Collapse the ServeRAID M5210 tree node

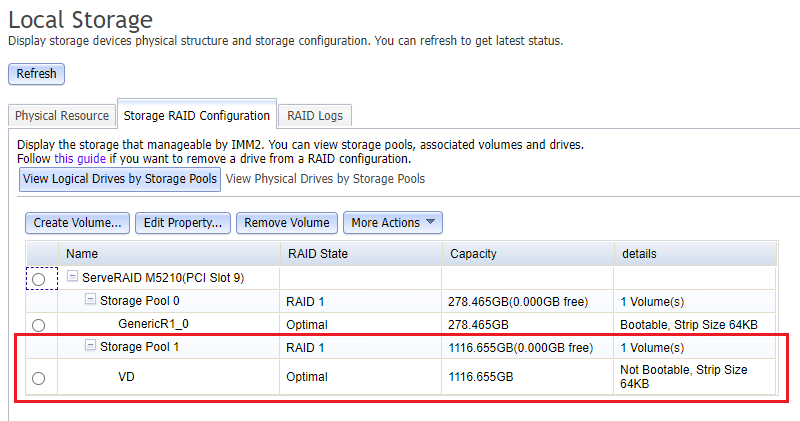(73, 276)
